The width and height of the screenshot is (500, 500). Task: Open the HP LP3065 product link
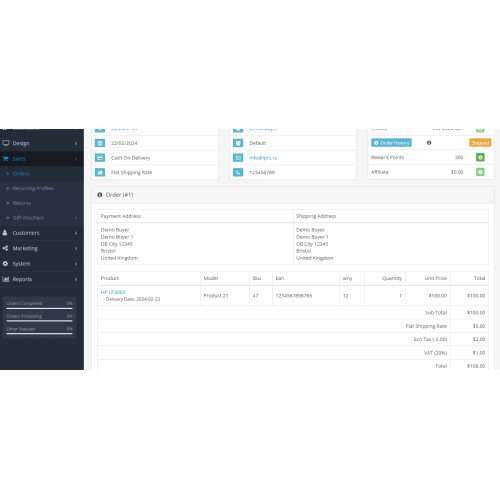(x=113, y=292)
